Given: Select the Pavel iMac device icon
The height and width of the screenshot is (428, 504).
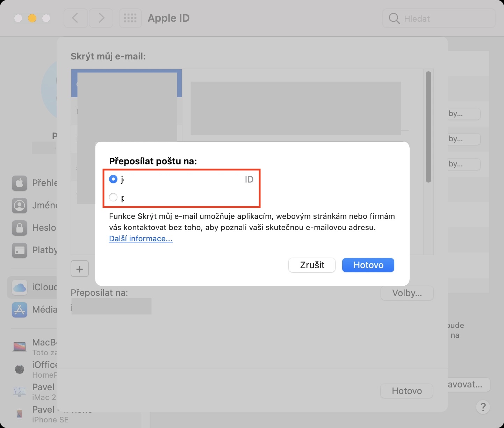Looking at the screenshot, I should coord(20,391).
